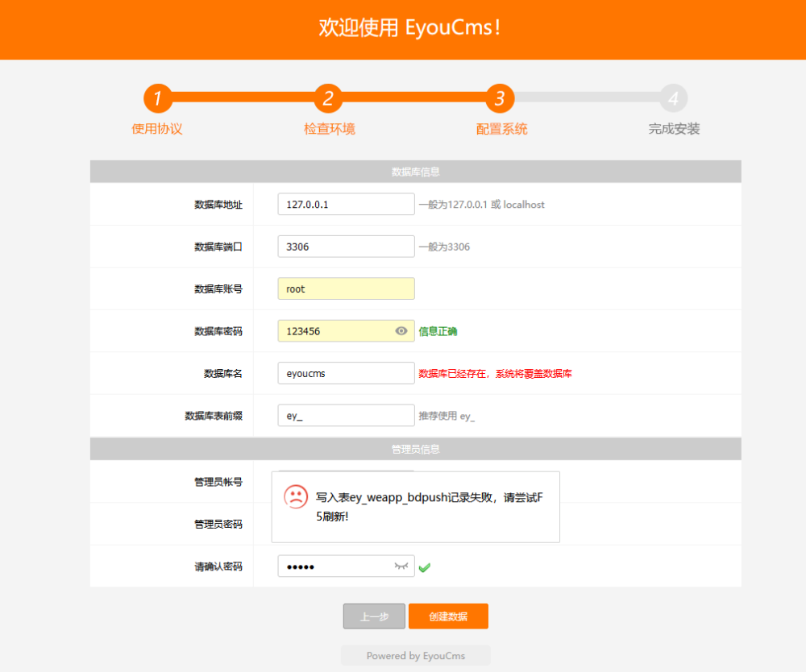This screenshot has height=672, width=806.
Task: Click the 数据库密码 label
Action: [x=218, y=331]
